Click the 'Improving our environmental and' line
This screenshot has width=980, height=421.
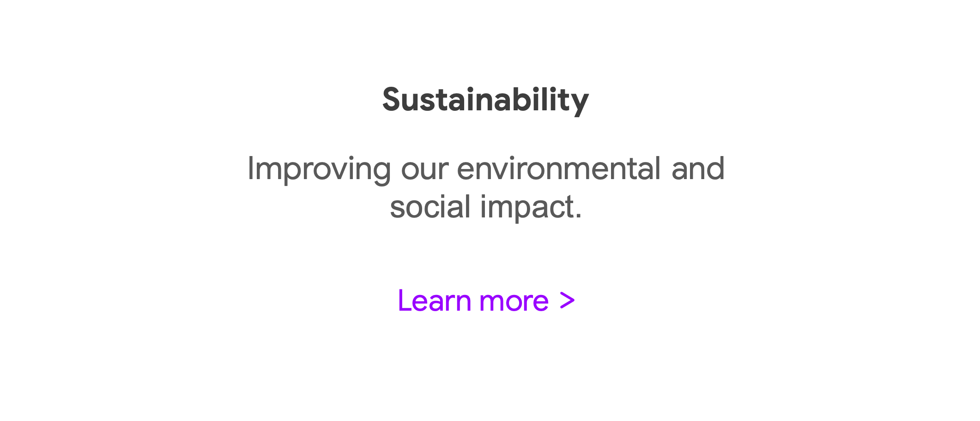486,169
